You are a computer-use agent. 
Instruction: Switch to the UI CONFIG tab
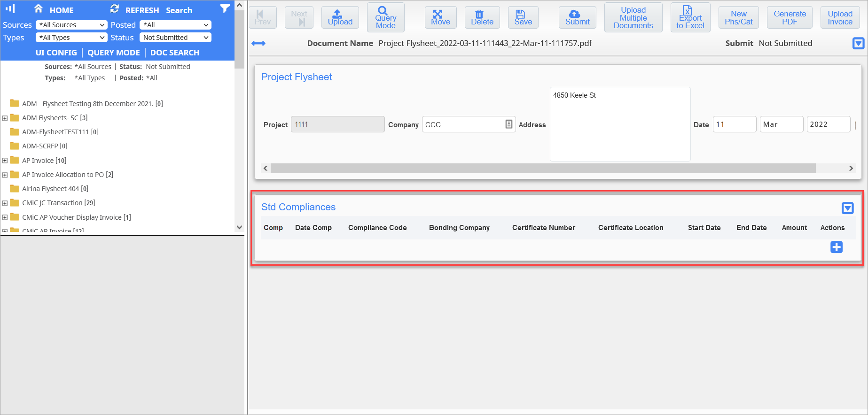pyautogui.click(x=56, y=53)
